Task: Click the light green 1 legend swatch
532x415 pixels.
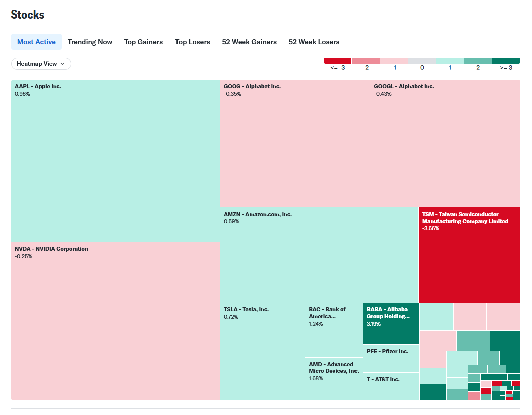Action: coord(450,61)
